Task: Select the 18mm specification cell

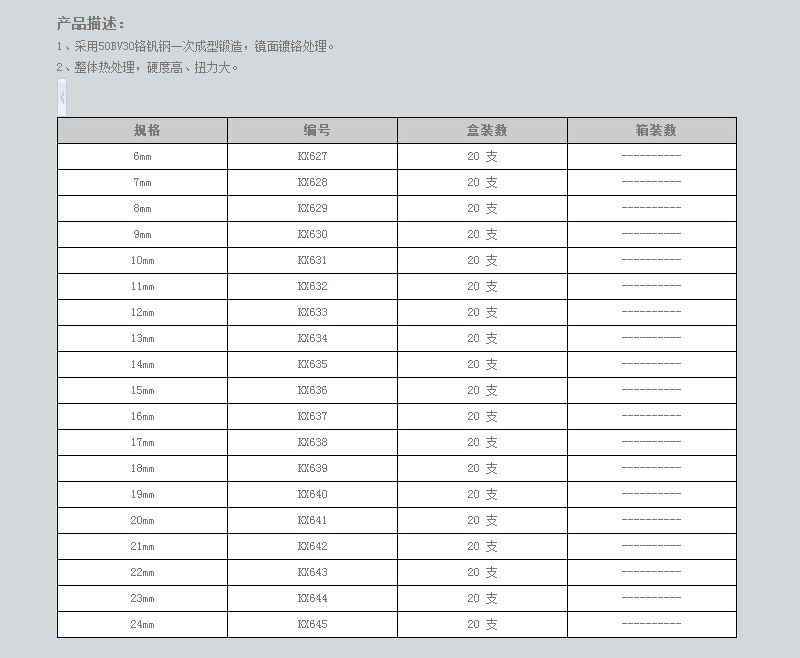Action: [142, 469]
